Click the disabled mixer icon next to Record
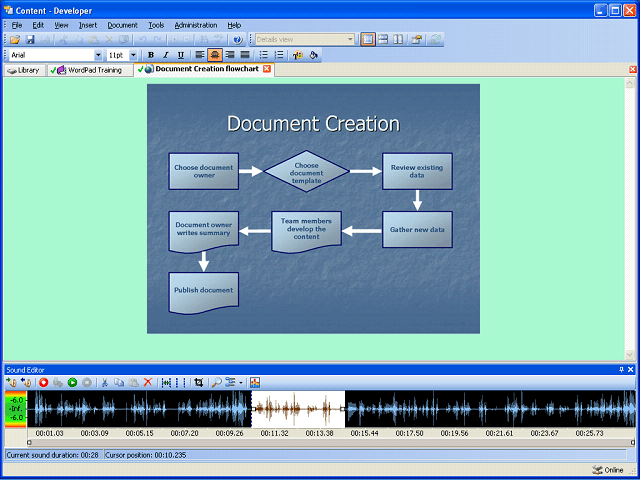Screen dimensions: 640x480 (58, 382)
